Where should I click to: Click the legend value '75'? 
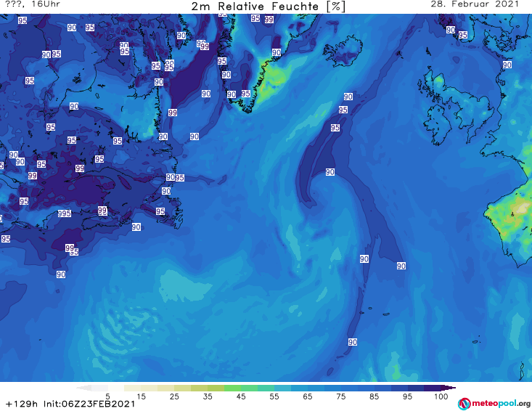point(340,396)
